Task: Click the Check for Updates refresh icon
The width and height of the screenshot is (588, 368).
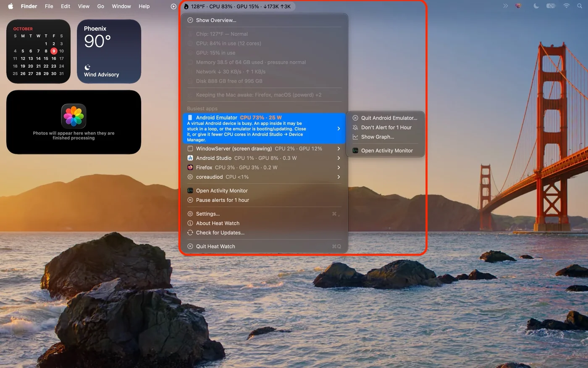Action: [x=190, y=233]
